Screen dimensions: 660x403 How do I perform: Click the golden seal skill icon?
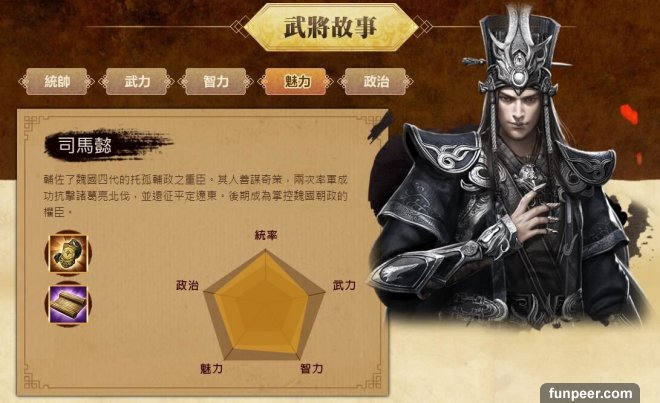(68, 254)
